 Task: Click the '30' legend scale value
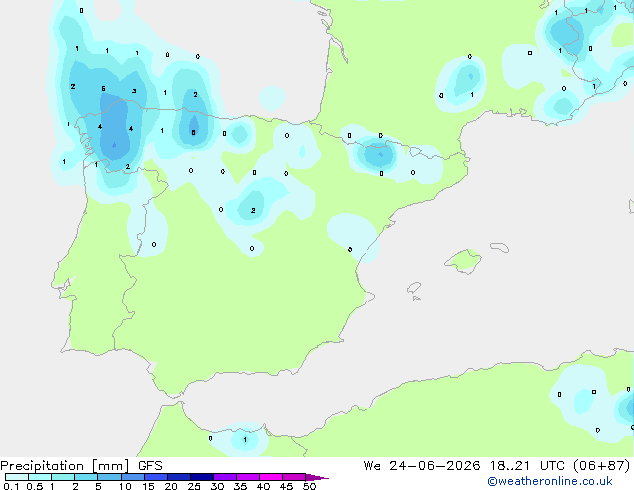point(217,486)
